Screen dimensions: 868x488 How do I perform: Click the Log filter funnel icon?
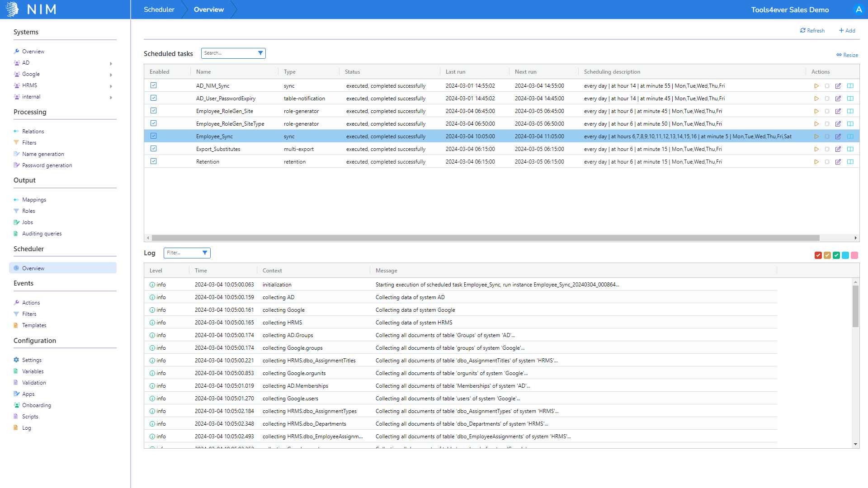[205, 253]
